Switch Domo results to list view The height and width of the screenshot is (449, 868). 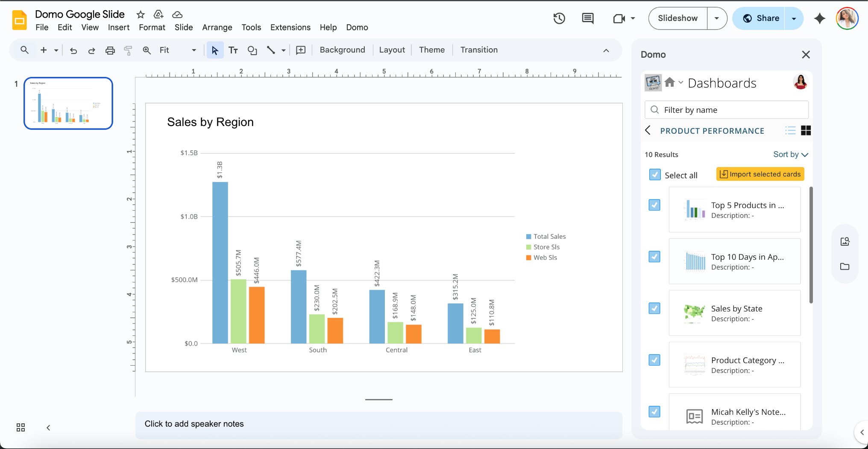pyautogui.click(x=790, y=131)
